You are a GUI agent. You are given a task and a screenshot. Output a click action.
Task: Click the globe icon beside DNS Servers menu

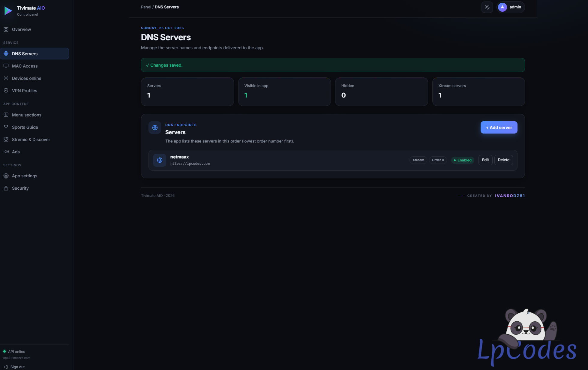tap(6, 54)
